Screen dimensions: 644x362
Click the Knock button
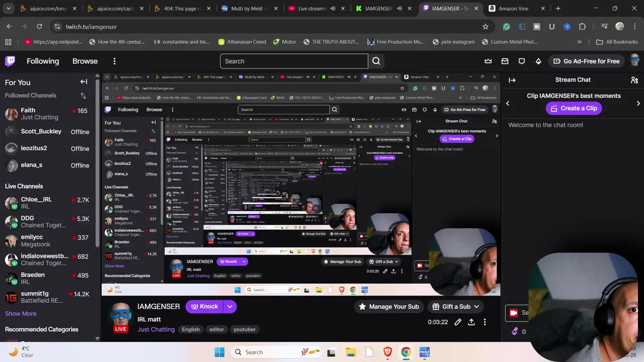(204, 306)
